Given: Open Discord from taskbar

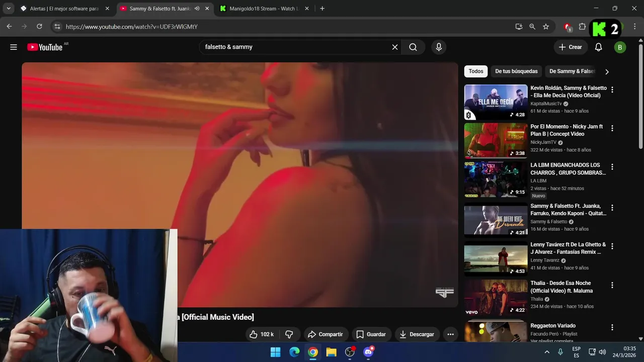Looking at the screenshot, I should click(369, 352).
